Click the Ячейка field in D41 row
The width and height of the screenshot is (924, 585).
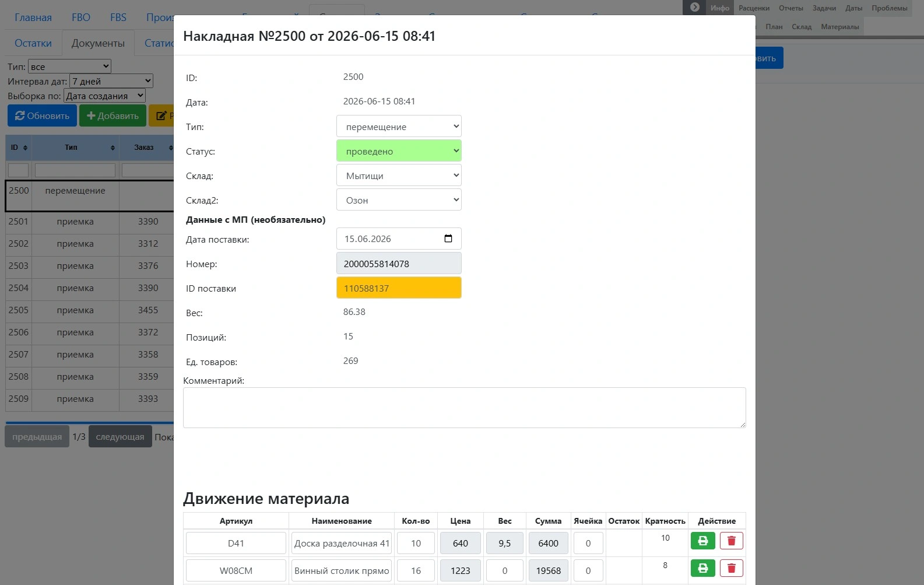pos(588,543)
